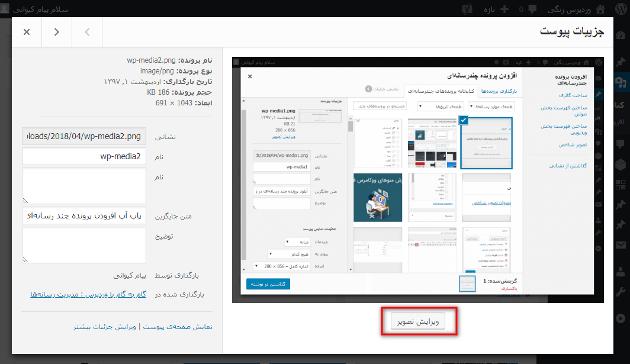Viewport: 630px width, 364px height.
Task: Click the WordPress logo in admin bar
Action: coord(620,8)
